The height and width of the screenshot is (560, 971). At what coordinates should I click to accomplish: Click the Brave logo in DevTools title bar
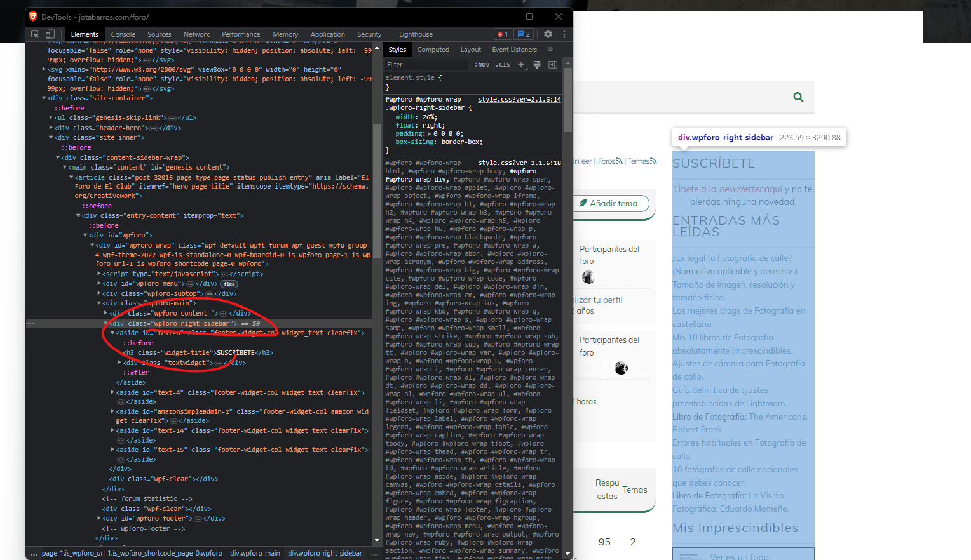(33, 17)
